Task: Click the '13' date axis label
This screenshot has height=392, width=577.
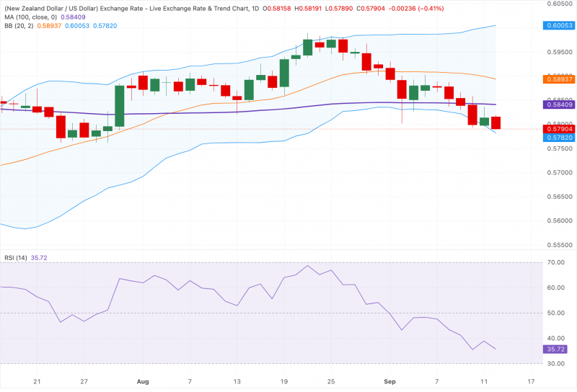Action: (x=237, y=381)
